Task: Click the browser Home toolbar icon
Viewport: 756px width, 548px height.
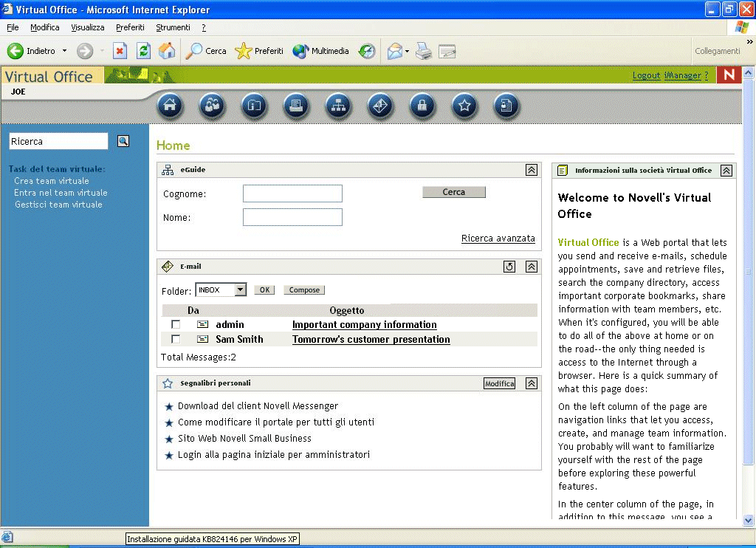Action: pos(167,51)
